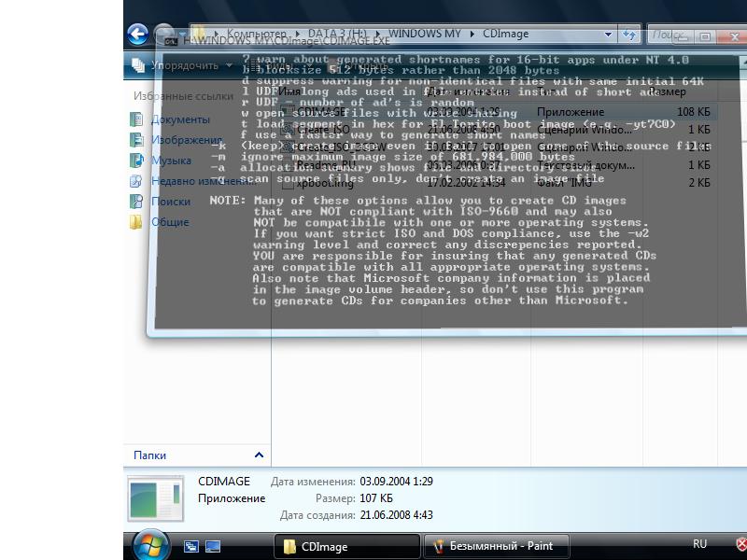Viewport: 747px width, 560px height.
Task: Sort files by the Дата изменения column
Action: [468, 91]
